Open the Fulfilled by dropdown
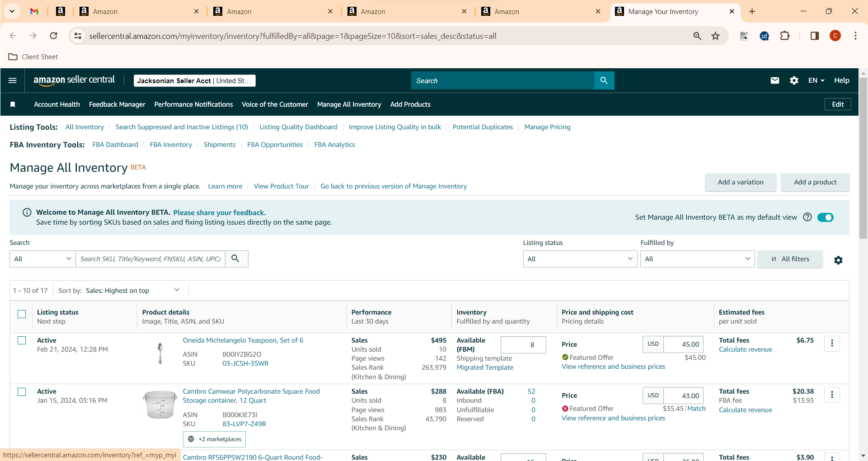868x461 pixels. 697,259
